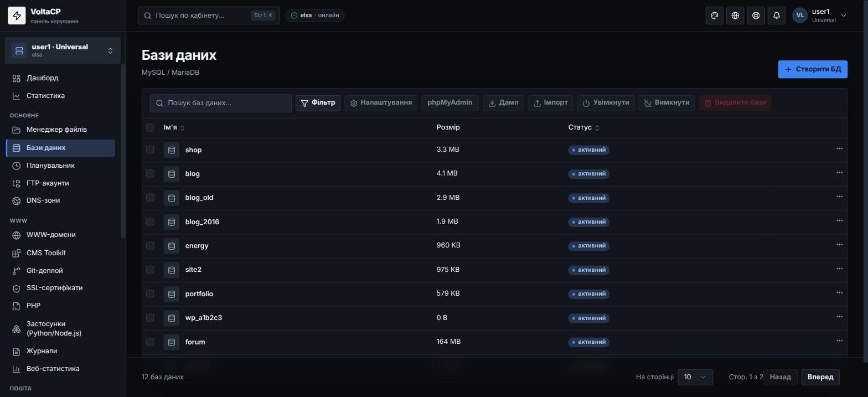
Task: Check the forum database checkbox
Action: 150,342
